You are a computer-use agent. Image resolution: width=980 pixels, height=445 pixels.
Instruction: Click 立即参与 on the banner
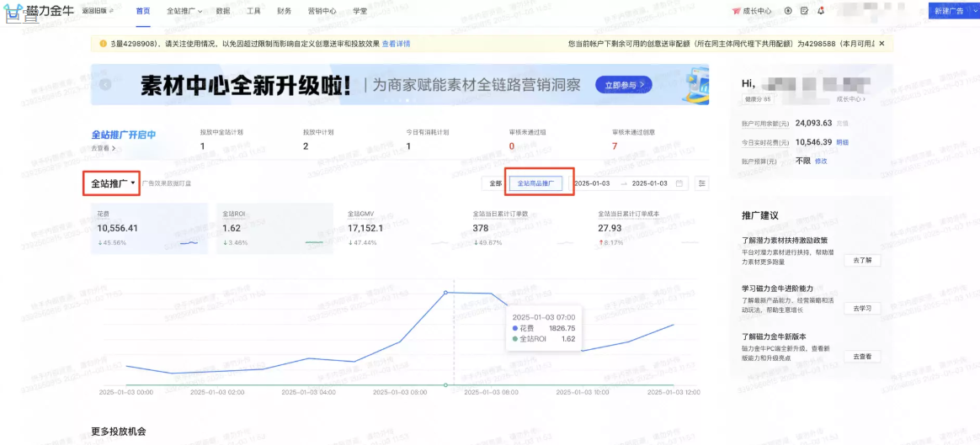(x=624, y=84)
